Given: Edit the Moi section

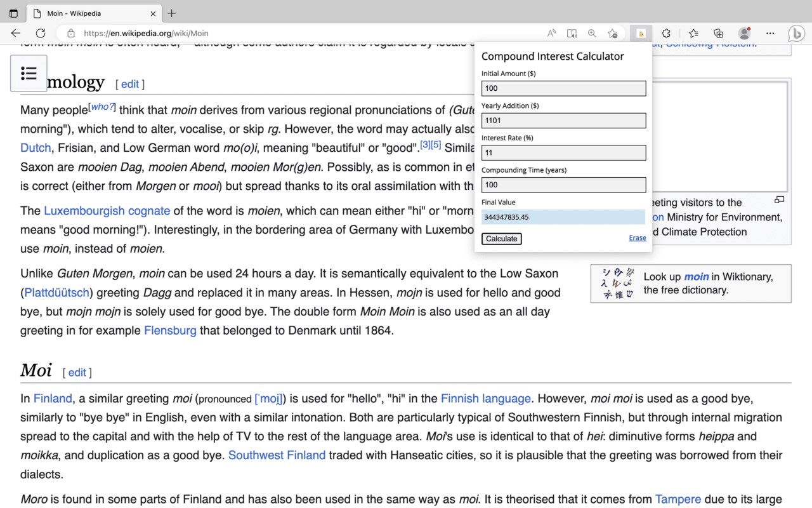Looking at the screenshot, I should tap(77, 372).
